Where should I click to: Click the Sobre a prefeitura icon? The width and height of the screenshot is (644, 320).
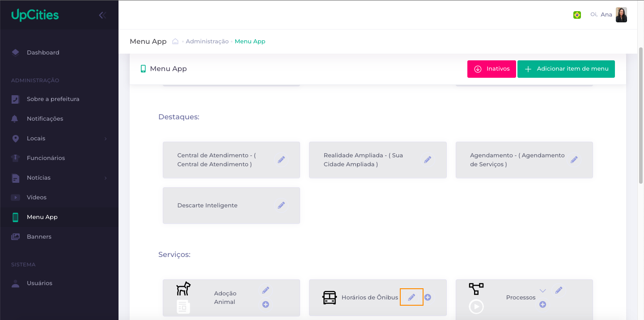[x=16, y=99]
